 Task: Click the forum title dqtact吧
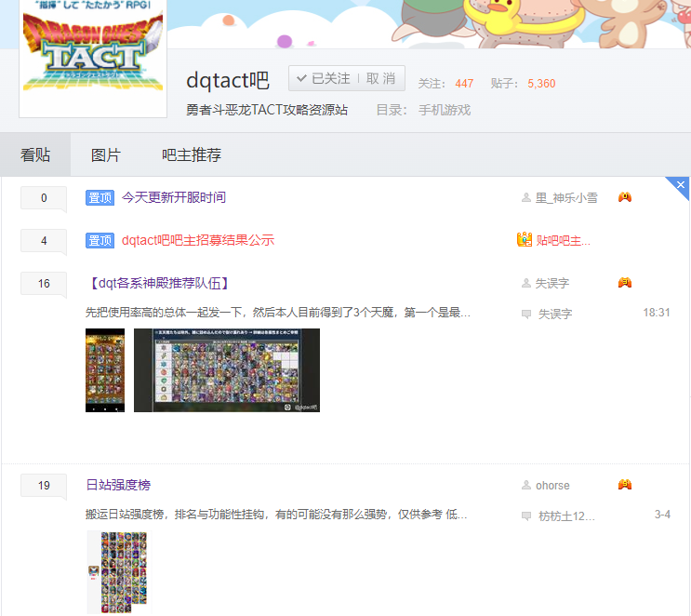coord(228,81)
